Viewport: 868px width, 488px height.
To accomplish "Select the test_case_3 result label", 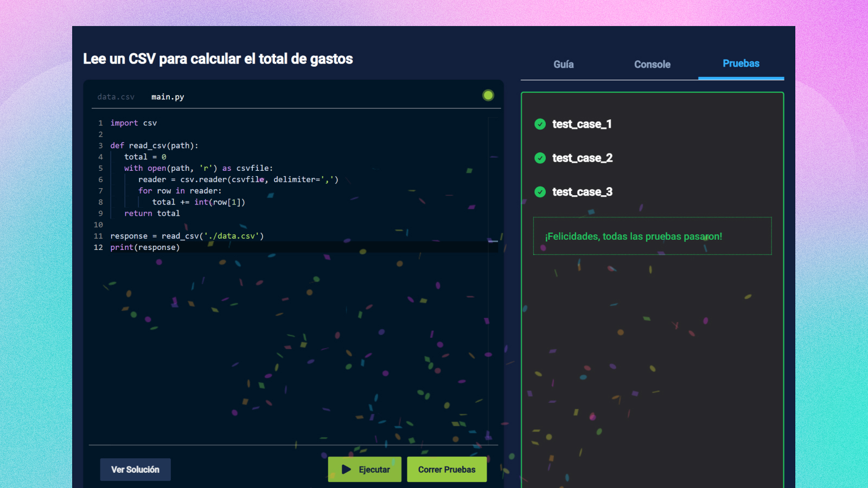I will pos(582,192).
